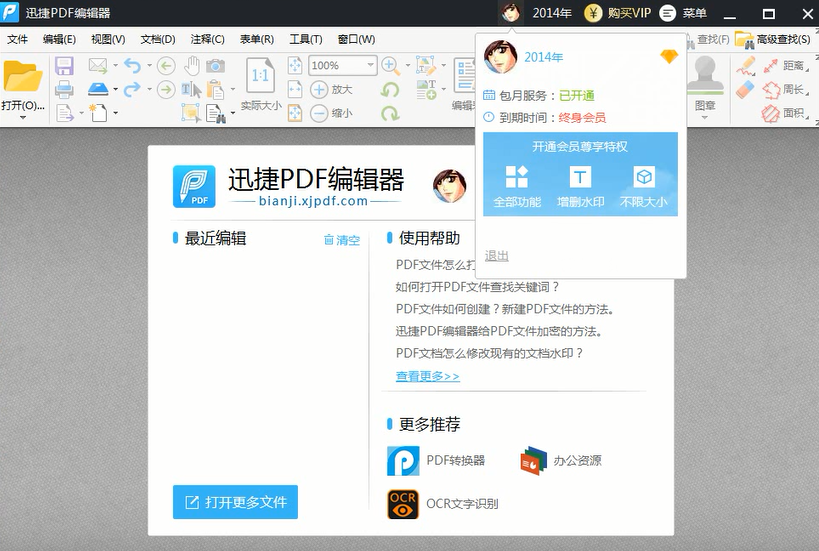Viewport: 819px width, 551px height.
Task: Expand the scanner dropdown arrow
Action: [115, 89]
